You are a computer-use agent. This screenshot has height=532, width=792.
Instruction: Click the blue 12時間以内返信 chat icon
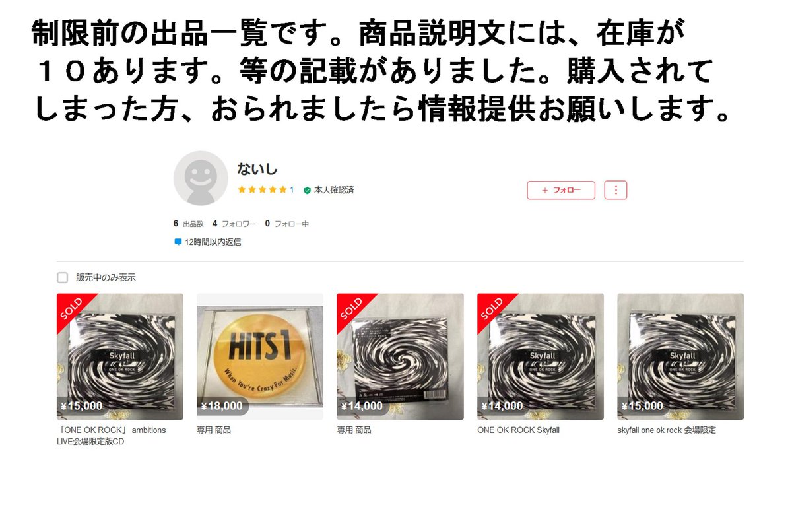178,242
